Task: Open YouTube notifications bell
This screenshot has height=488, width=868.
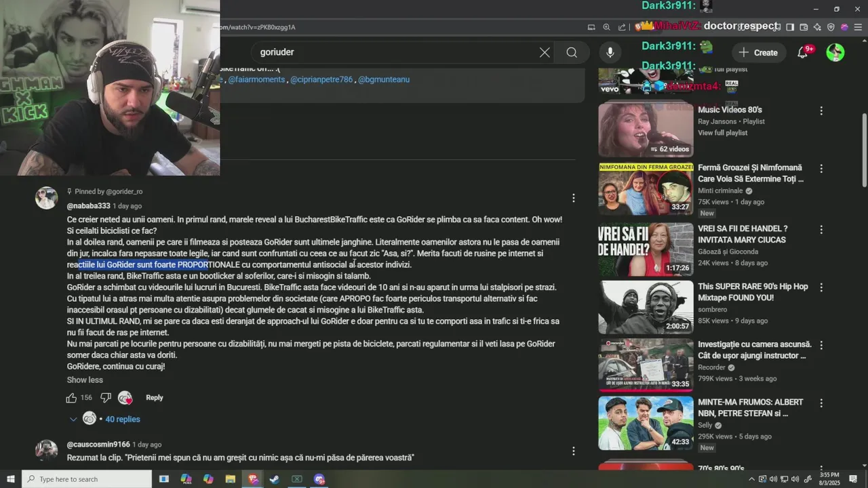Action: click(x=803, y=52)
